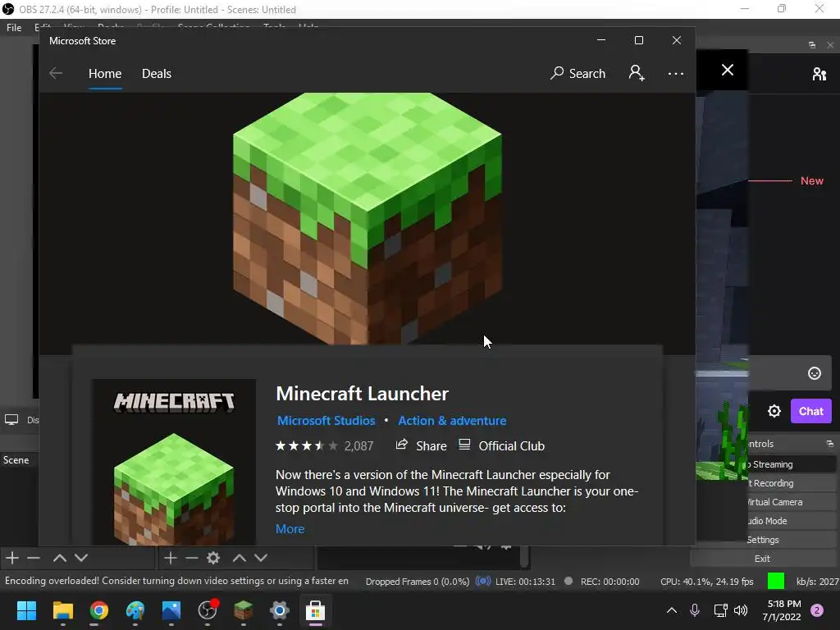The width and height of the screenshot is (840, 630).
Task: Click the Display capture source icon
Action: point(11,420)
